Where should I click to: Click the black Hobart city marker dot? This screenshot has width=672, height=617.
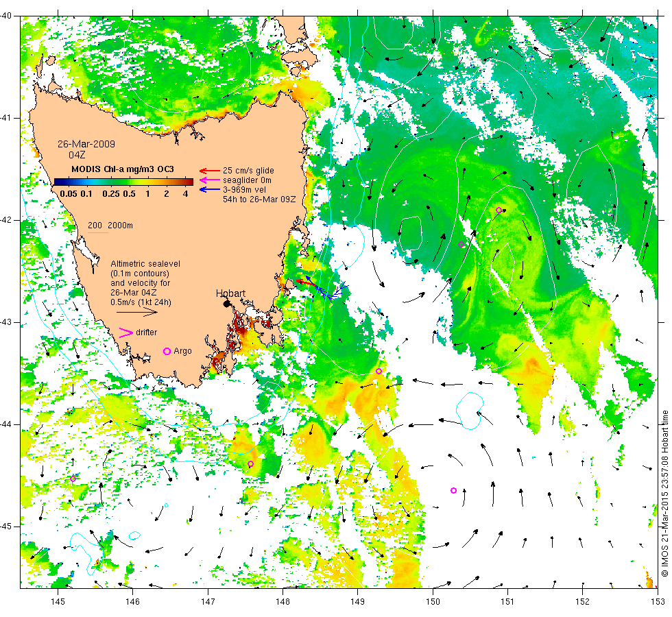pos(227,304)
